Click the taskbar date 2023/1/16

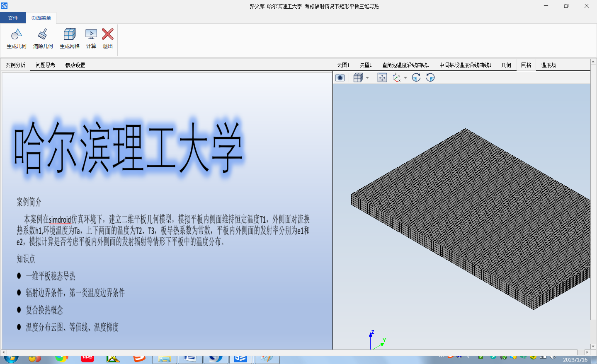pyautogui.click(x=575, y=360)
